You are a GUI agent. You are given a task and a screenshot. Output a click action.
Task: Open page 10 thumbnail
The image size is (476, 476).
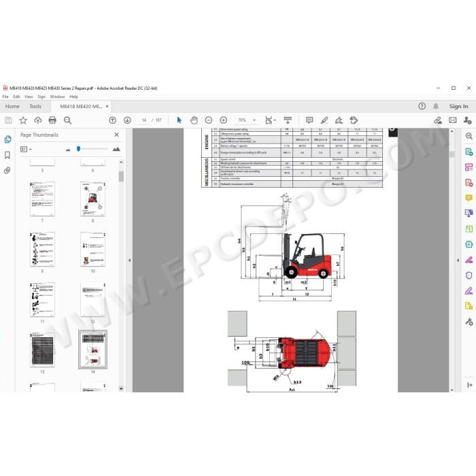(x=93, y=250)
